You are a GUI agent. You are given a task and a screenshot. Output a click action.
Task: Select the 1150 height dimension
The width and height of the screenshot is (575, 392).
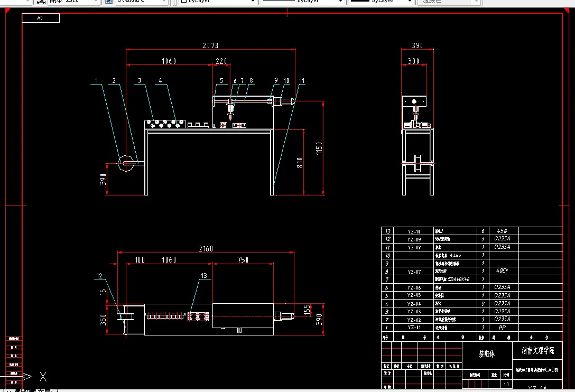[x=319, y=148]
